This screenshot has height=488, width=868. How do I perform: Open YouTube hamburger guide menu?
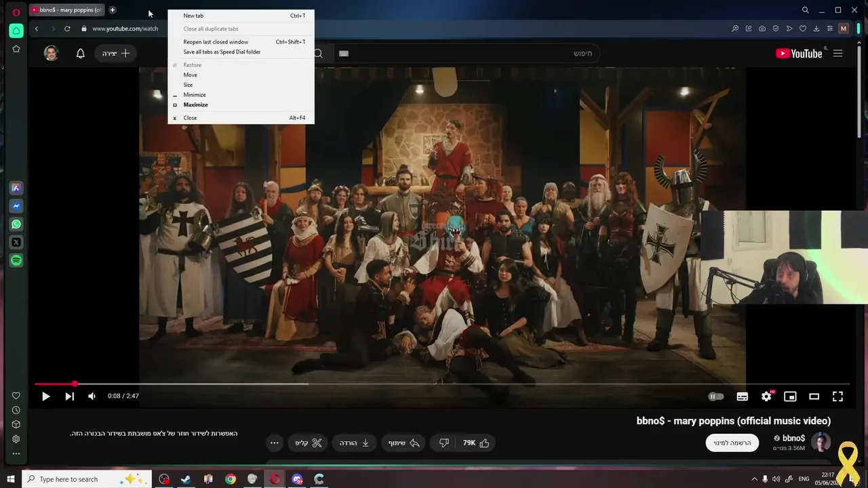[837, 54]
